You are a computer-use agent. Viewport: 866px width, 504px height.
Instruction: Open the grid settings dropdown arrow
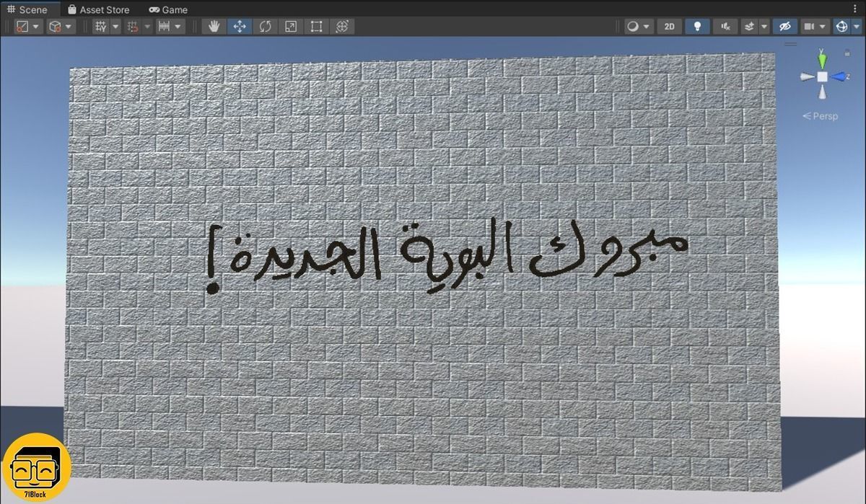point(115,27)
